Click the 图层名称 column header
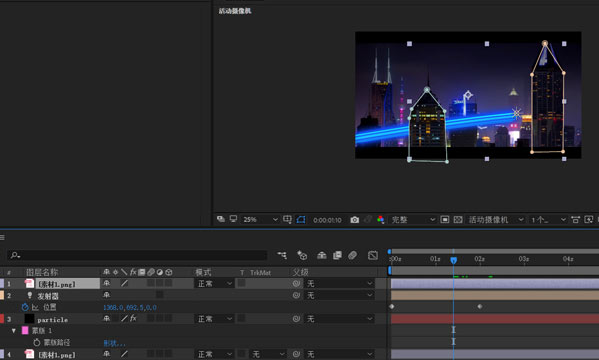Screen dimensions: 599x360 tap(42, 272)
